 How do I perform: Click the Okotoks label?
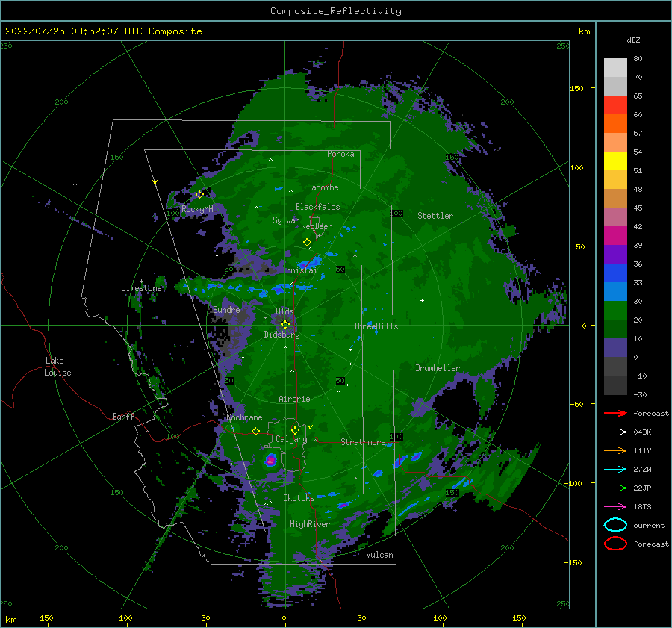[299, 497]
